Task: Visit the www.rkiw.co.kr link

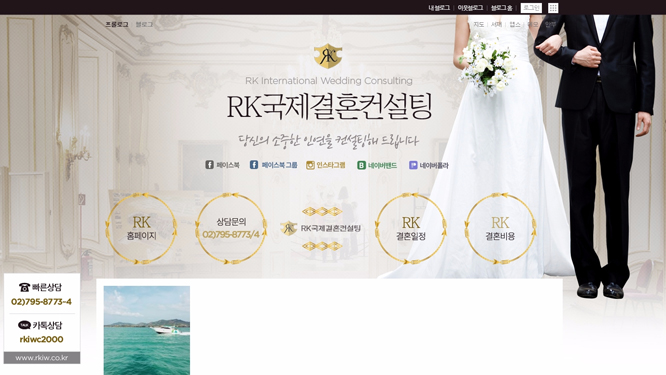Action: tap(42, 358)
